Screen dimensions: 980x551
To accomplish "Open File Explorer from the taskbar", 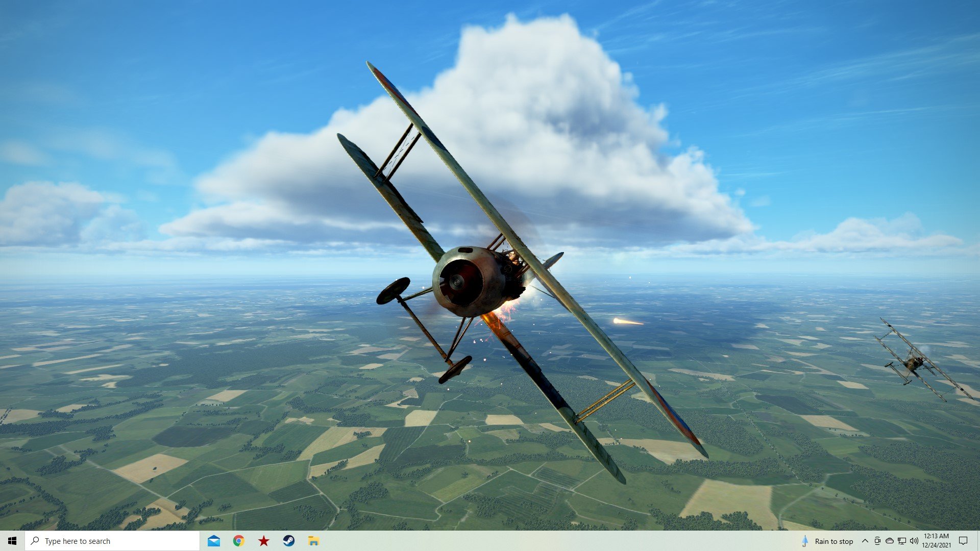I will tap(313, 541).
